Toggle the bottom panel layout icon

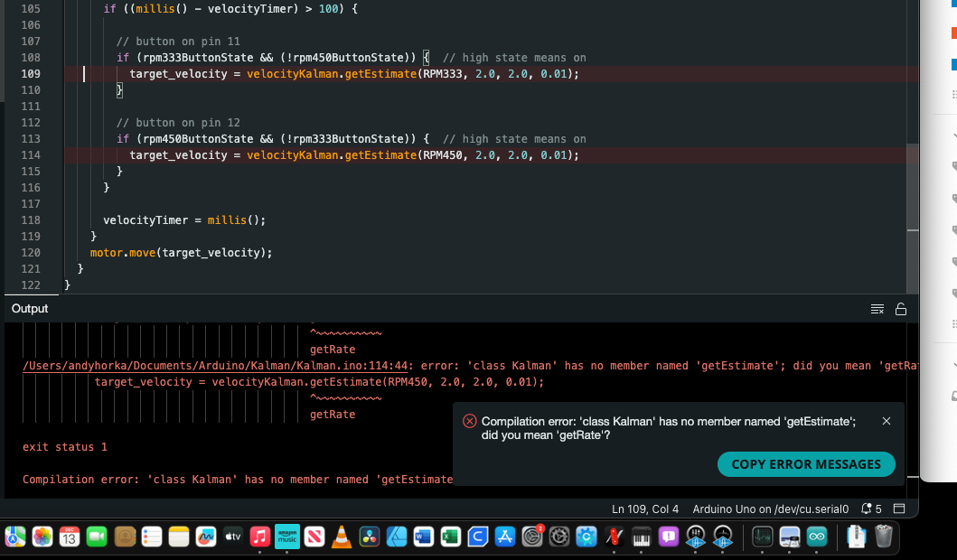(899, 509)
